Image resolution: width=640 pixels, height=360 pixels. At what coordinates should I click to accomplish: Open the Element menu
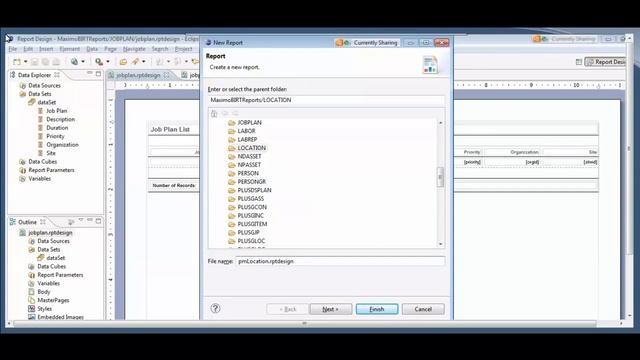[70, 49]
